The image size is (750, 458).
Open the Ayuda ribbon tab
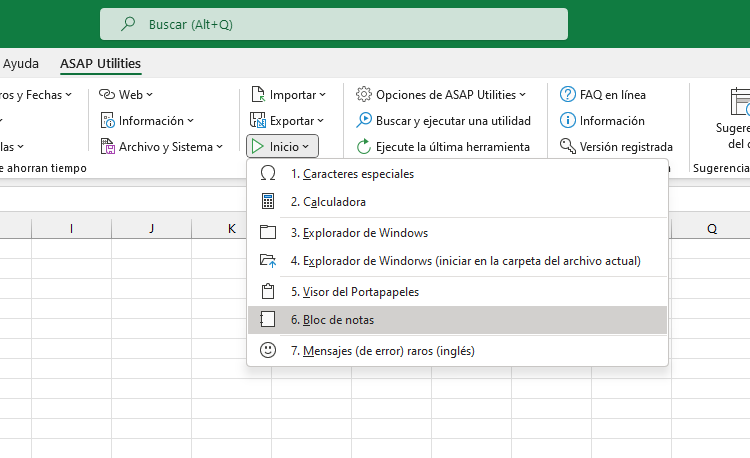(21, 64)
